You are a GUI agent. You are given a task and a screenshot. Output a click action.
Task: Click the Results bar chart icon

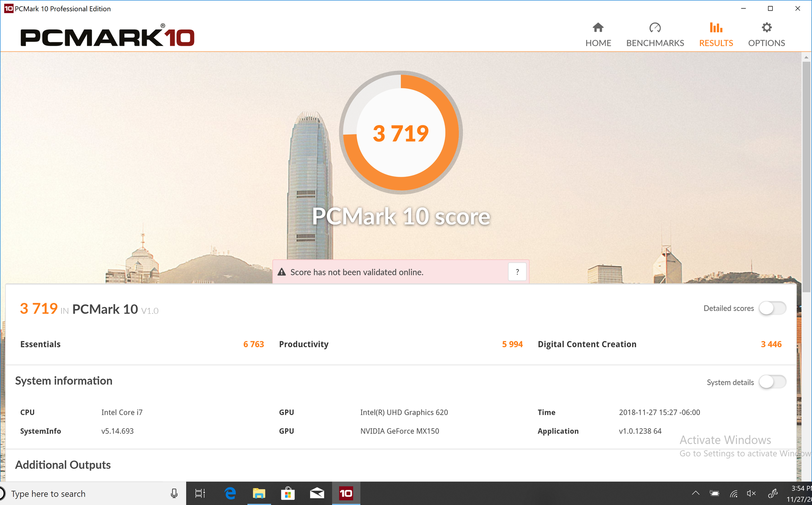(x=716, y=28)
